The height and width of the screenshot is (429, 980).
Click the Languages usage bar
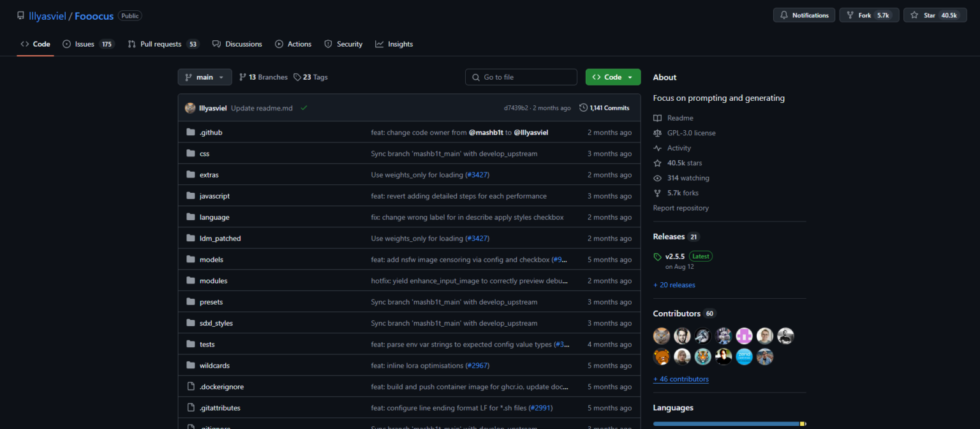pyautogui.click(x=727, y=423)
